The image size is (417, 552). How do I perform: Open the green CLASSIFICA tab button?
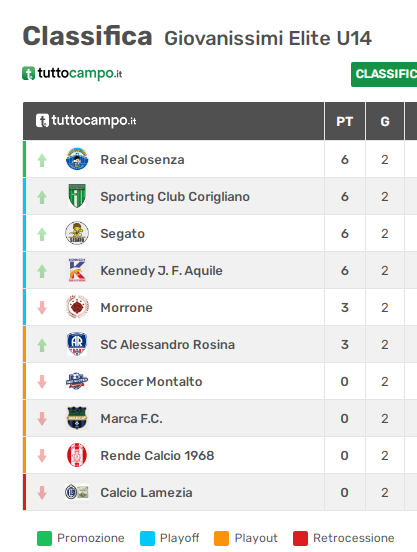[x=384, y=74]
